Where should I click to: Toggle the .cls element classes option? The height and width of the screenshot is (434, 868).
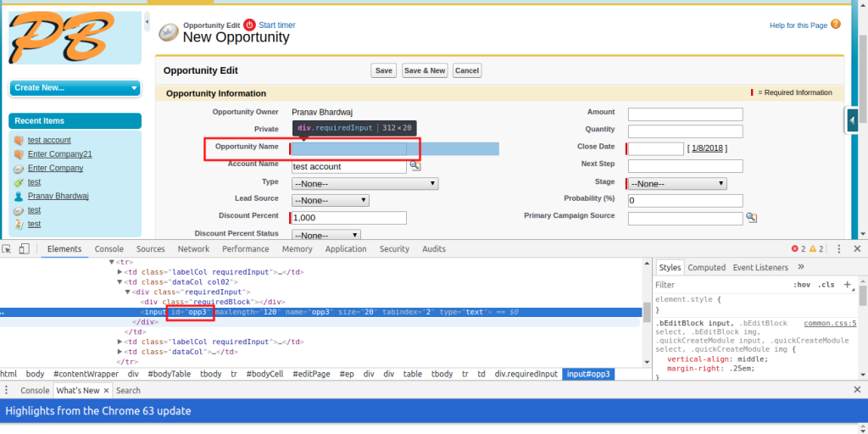pyautogui.click(x=826, y=285)
